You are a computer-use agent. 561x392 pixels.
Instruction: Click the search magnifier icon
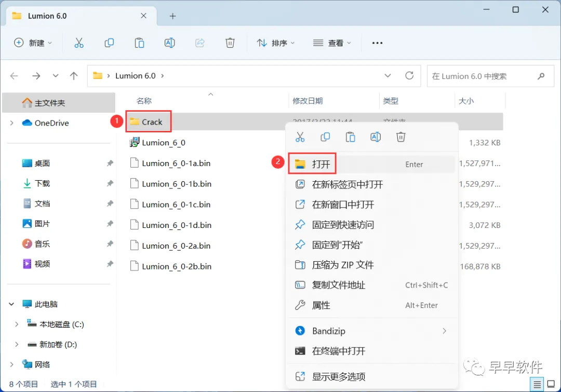[541, 76]
